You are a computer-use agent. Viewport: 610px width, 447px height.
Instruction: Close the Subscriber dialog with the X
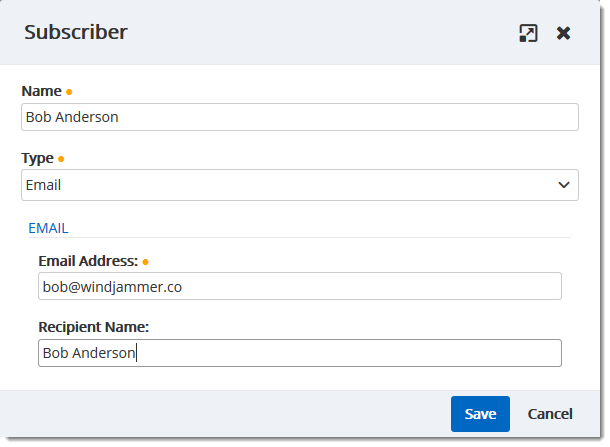(564, 33)
